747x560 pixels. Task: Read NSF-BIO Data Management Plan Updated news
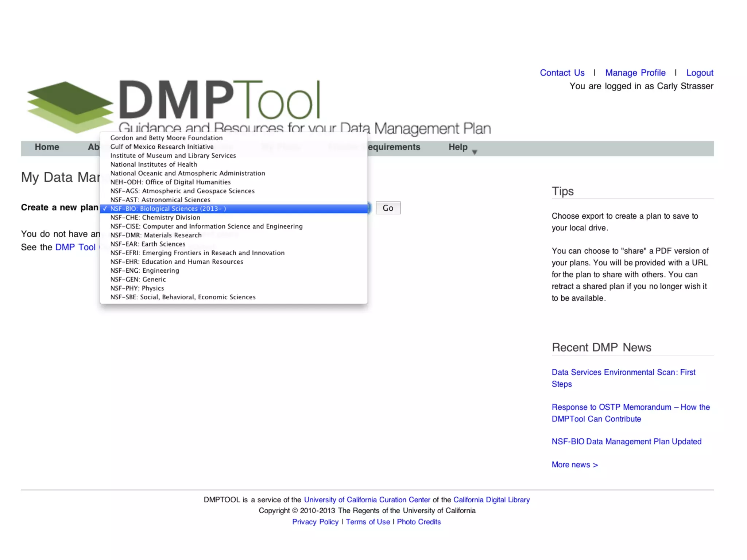pos(626,442)
